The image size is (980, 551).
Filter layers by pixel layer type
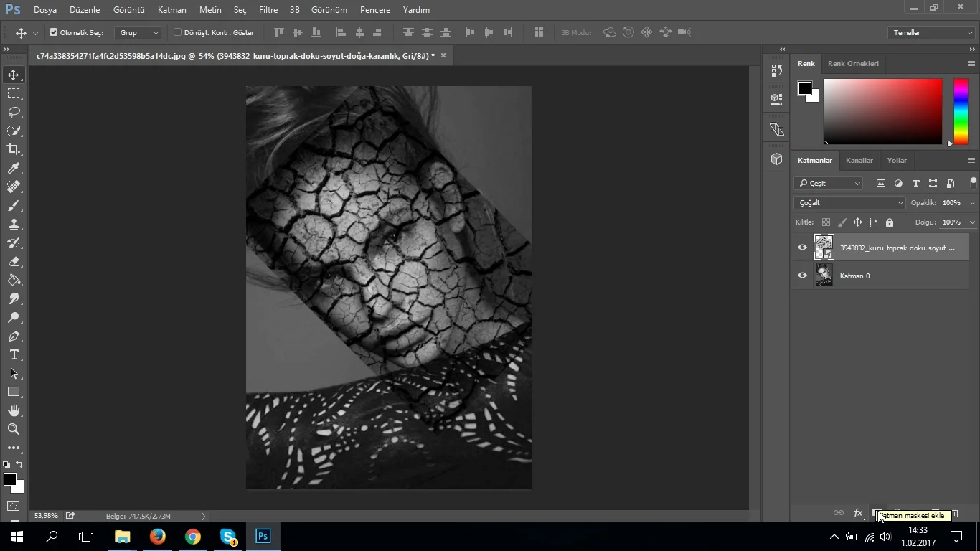click(x=881, y=184)
